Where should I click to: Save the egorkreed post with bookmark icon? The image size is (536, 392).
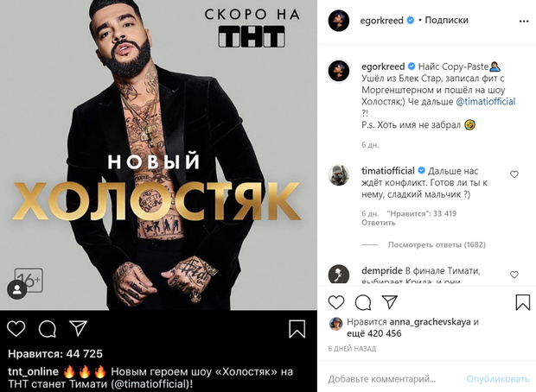click(523, 302)
